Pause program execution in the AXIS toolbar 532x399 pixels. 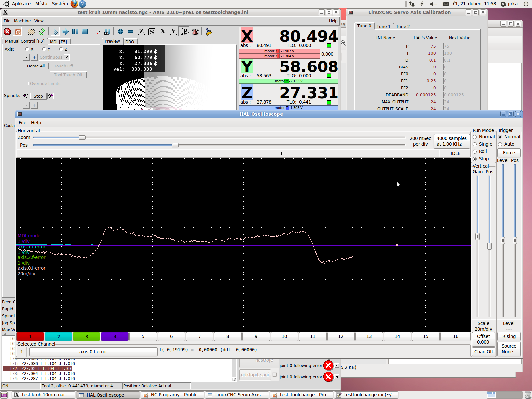(x=75, y=32)
